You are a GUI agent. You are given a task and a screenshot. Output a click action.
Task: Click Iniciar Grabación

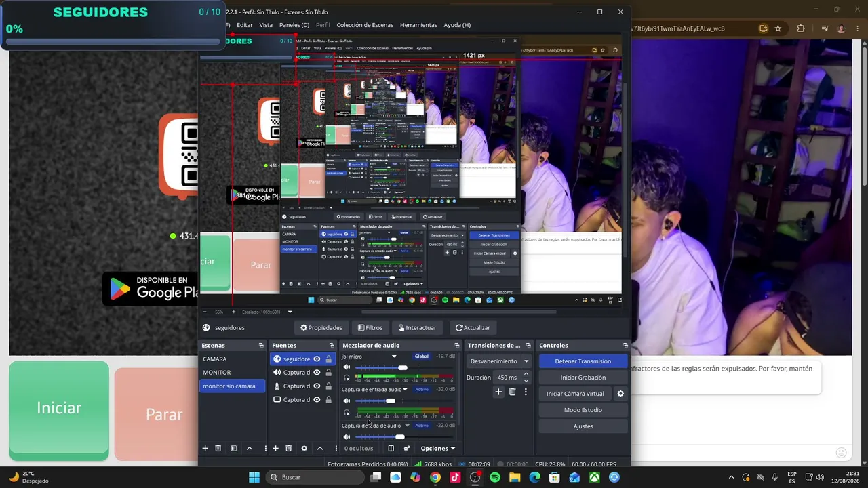(x=583, y=378)
